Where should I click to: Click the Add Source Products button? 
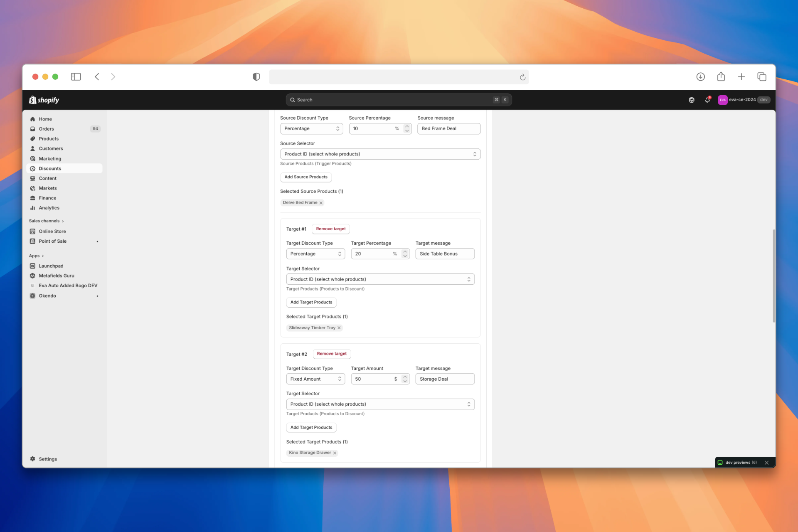point(305,177)
